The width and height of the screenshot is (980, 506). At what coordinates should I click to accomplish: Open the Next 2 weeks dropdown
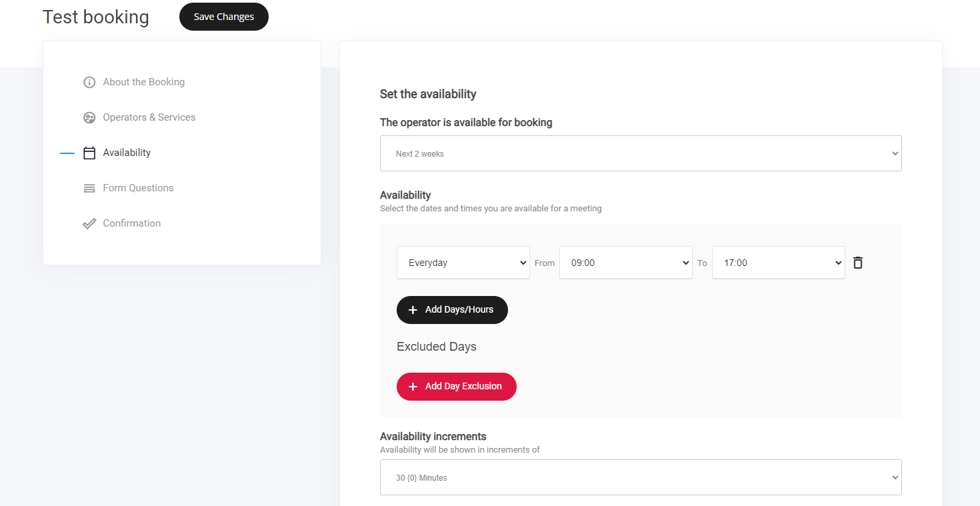coord(640,153)
